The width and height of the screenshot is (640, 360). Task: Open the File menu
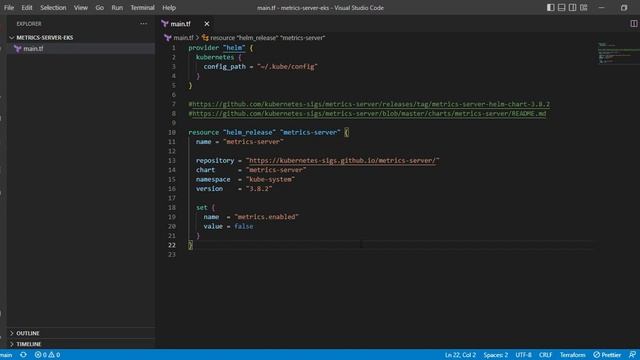click(x=9, y=8)
